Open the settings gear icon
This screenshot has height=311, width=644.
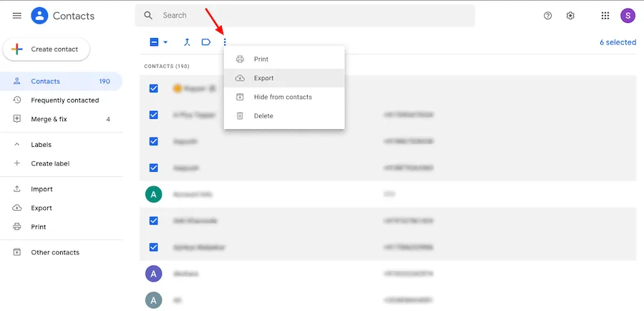(x=570, y=16)
